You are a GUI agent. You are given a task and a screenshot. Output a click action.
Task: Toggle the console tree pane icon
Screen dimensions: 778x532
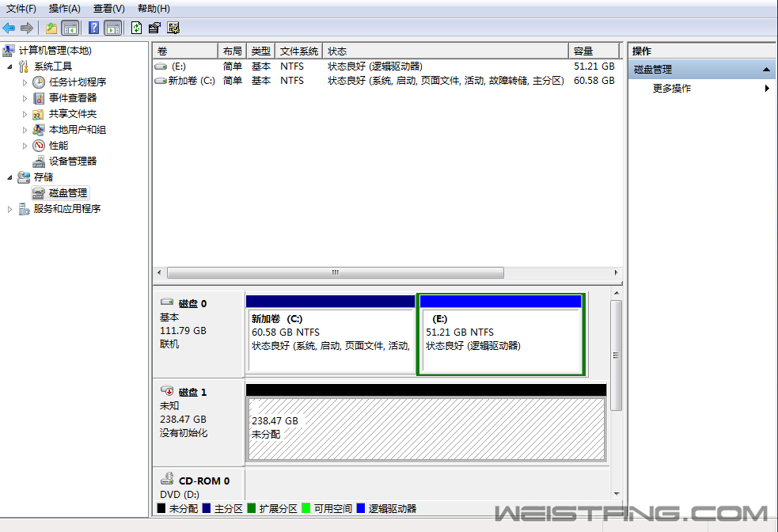coord(70,28)
